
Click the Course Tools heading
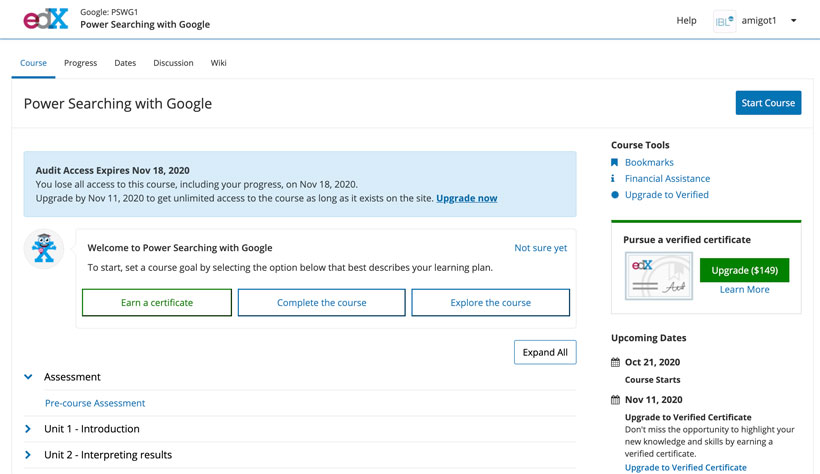click(x=640, y=145)
